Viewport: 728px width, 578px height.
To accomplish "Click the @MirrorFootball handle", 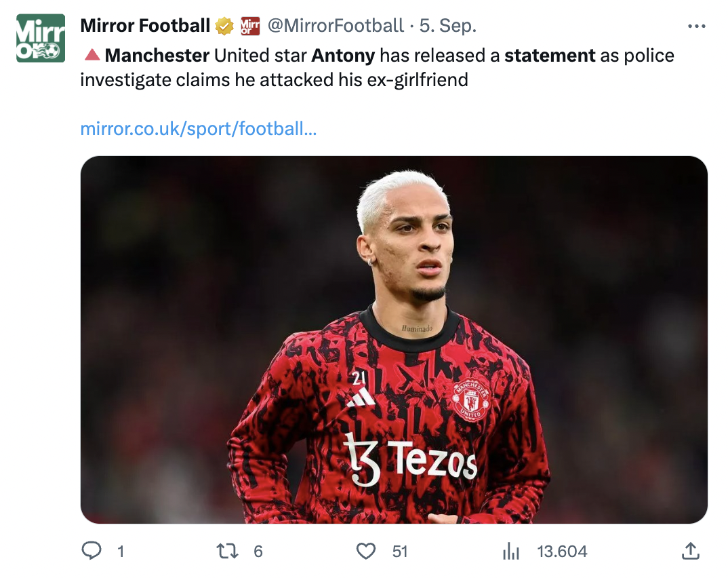I will [336, 26].
